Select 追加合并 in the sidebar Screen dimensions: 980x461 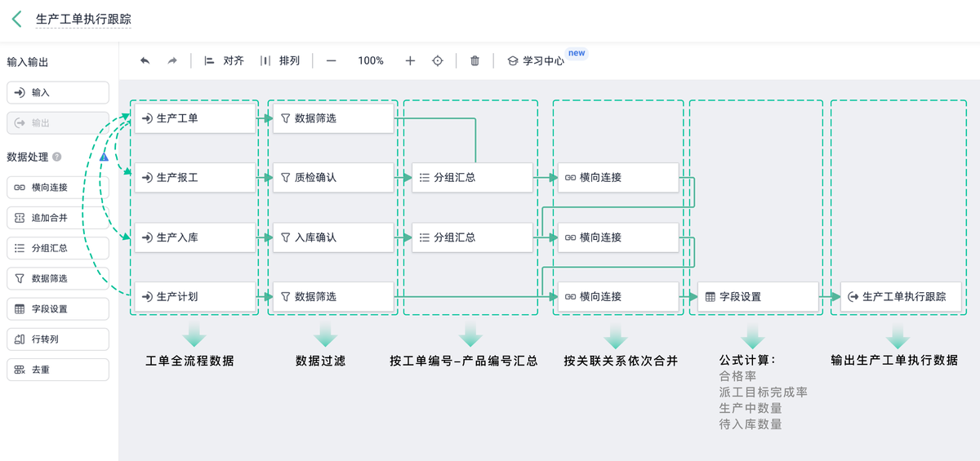tap(58, 218)
